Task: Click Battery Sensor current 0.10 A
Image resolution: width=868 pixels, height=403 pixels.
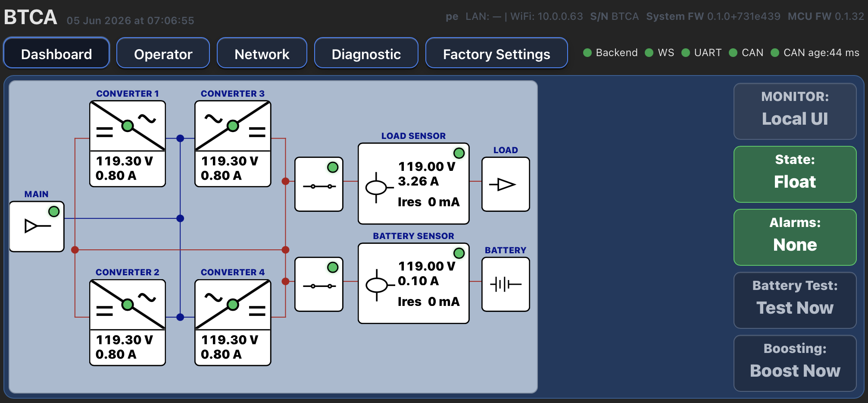Action: point(418,281)
